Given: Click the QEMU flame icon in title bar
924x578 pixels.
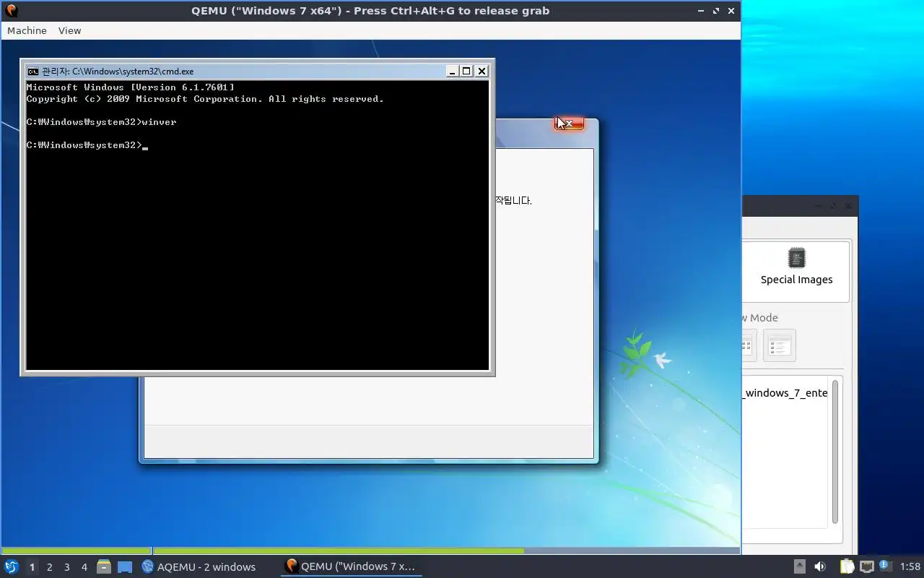Looking at the screenshot, I should point(11,10).
